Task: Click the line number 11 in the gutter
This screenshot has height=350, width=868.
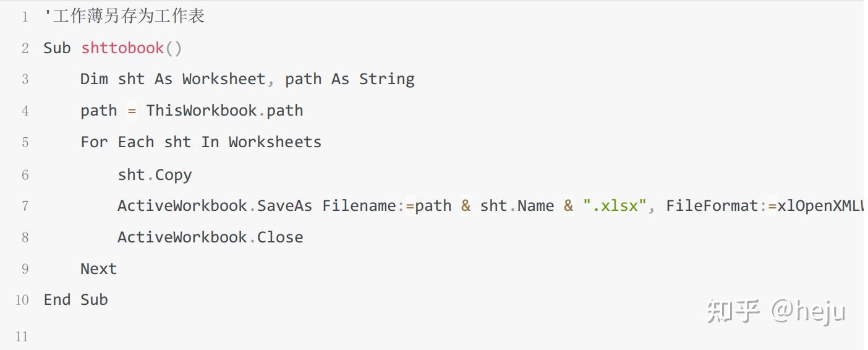Action: click(x=22, y=337)
